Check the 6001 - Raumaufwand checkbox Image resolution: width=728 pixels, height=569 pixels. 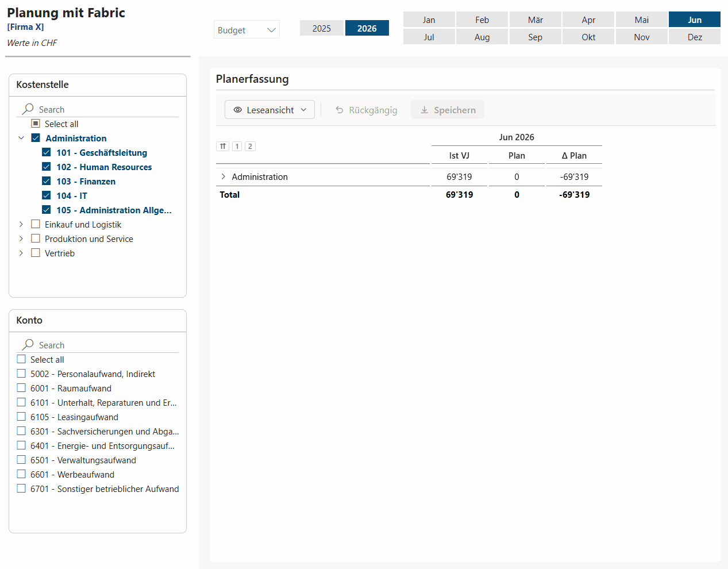click(21, 388)
